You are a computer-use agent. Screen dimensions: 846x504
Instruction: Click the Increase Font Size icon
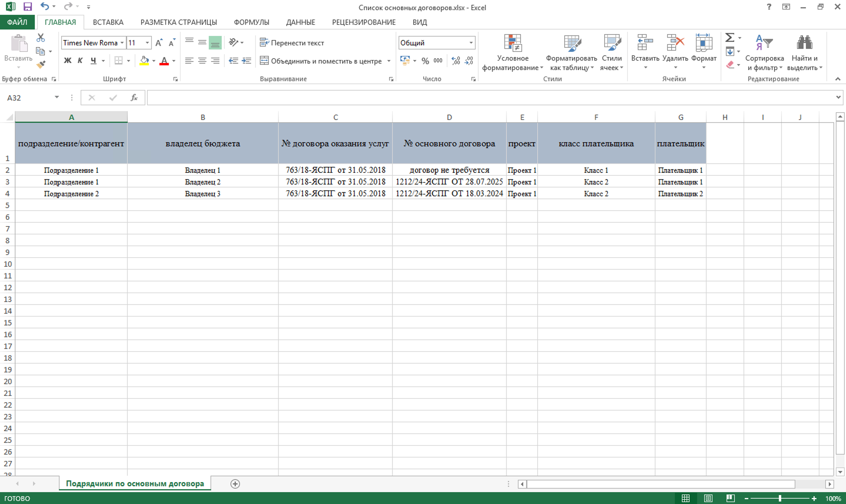158,43
